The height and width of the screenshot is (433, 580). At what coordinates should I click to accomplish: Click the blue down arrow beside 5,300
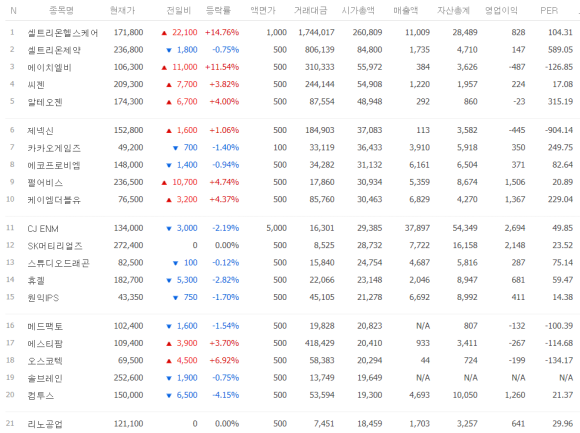(169, 281)
